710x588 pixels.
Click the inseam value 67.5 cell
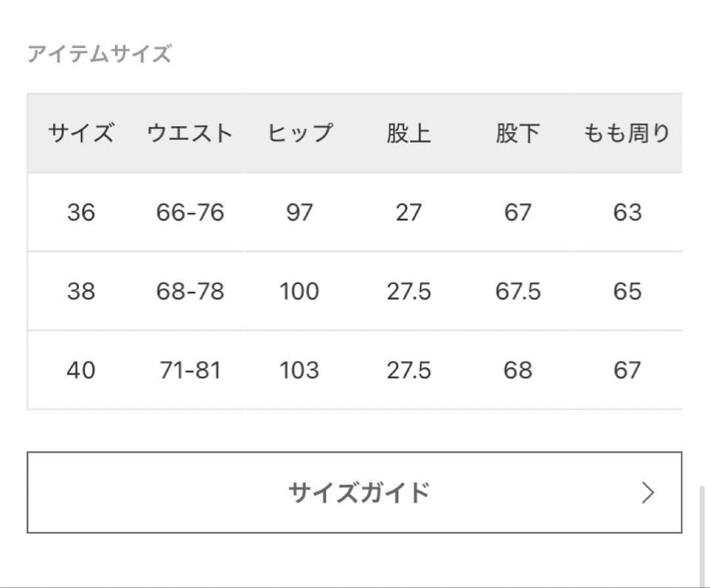518,291
